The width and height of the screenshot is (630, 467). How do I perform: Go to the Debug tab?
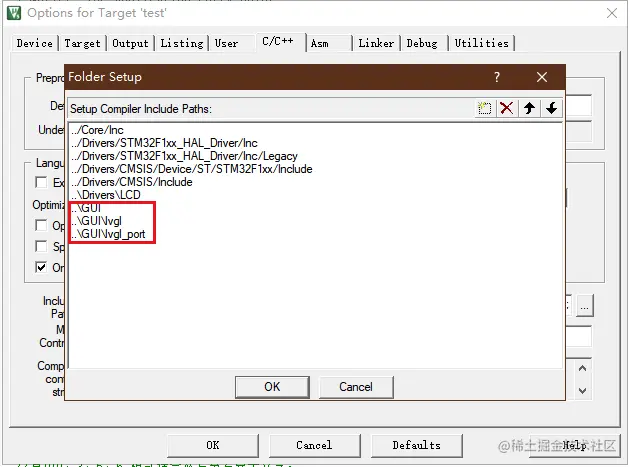click(422, 43)
